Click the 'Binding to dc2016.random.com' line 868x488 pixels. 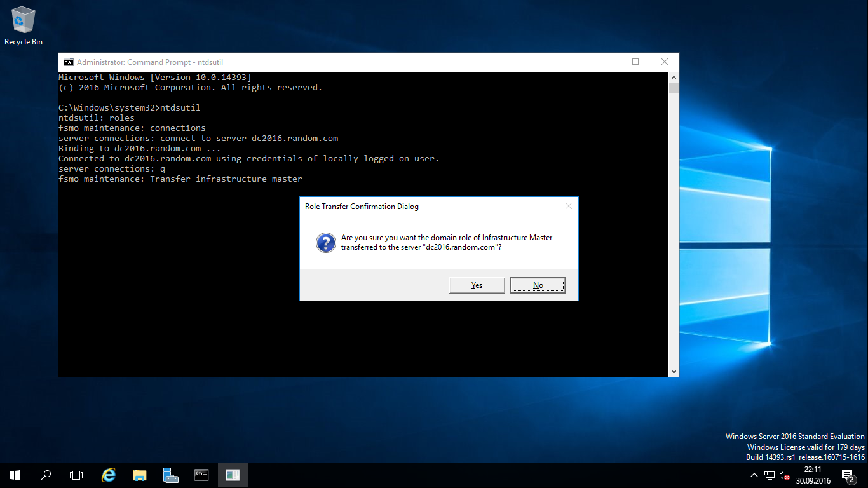140,149
